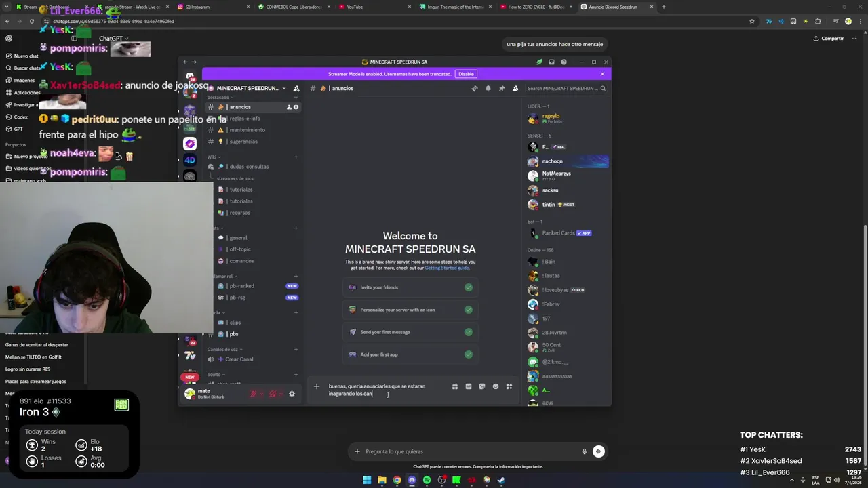Expand headphone output options arrow
This screenshot has height=488, width=868.
[281, 394]
